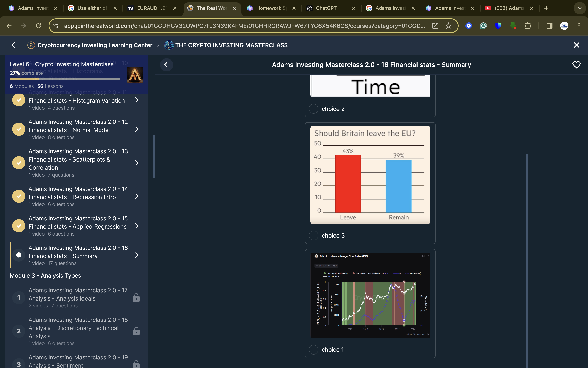The width and height of the screenshot is (588, 368).
Task: Go back with the header left arrow
Action: point(14,45)
